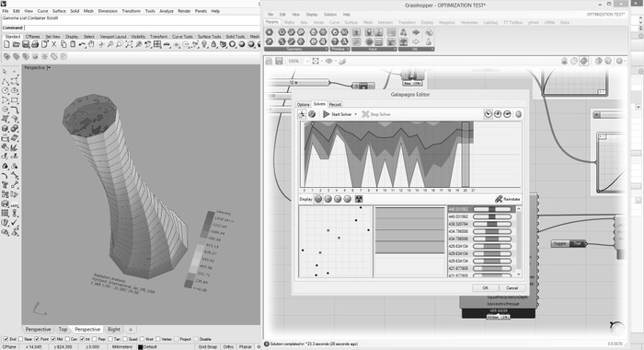Image resolution: width=644 pixels, height=350 pixels.
Task: Toggle the Mid osnap checkbox
Action: pos(53,339)
